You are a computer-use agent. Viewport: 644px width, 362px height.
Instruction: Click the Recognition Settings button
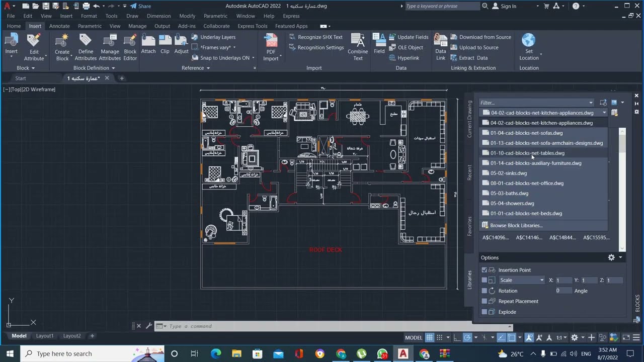pyautogui.click(x=316, y=47)
